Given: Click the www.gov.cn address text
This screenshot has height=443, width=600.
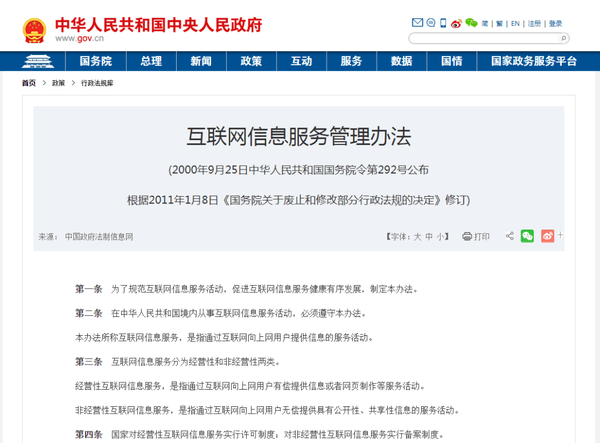Looking at the screenshot, I should 79,39.
